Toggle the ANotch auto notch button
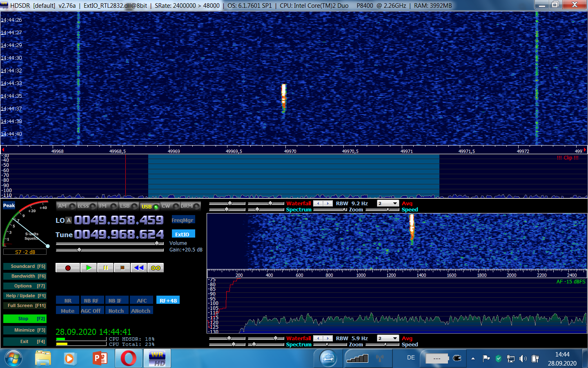Screen dimensions: 588x368 tap(141, 311)
